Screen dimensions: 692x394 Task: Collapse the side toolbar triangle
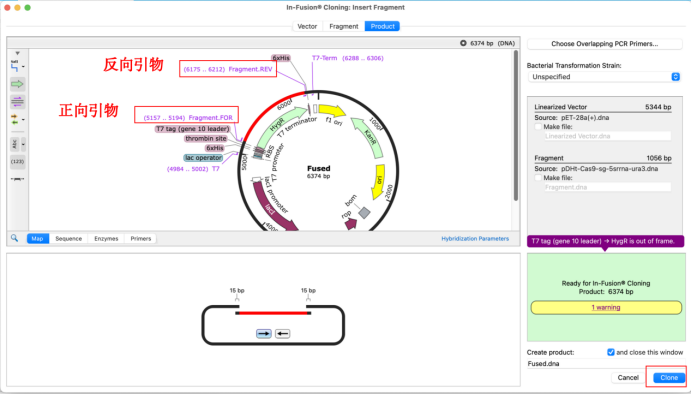tap(17, 53)
